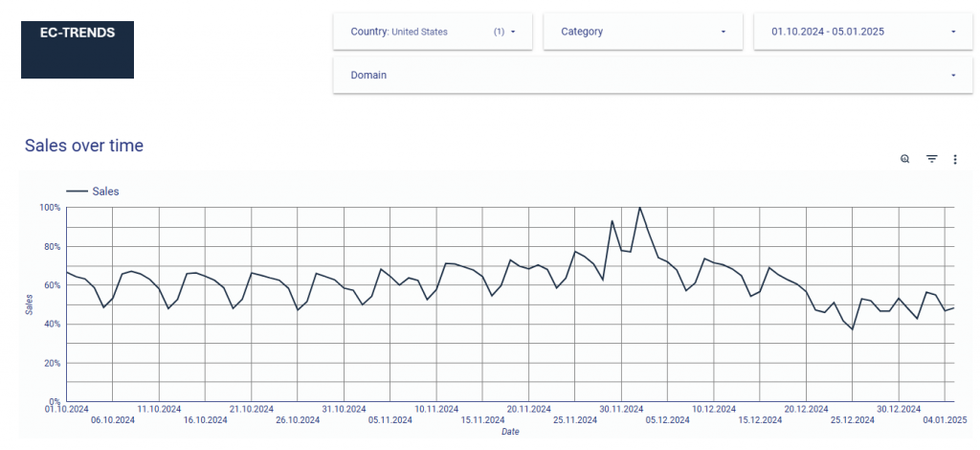This screenshot has width=980, height=450.
Task: Click the Country dropdown arrow
Action: 513,32
